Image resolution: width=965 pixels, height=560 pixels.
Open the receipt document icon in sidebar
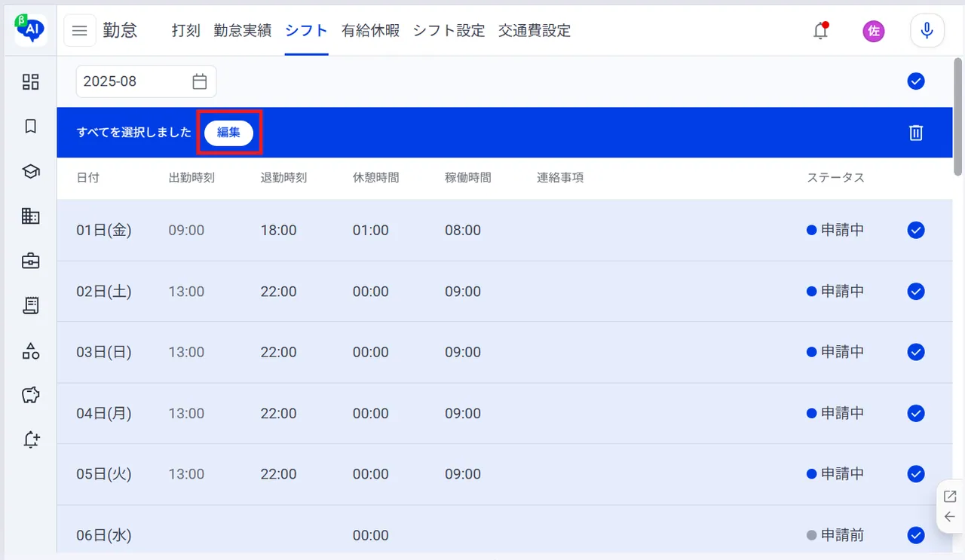(30, 306)
